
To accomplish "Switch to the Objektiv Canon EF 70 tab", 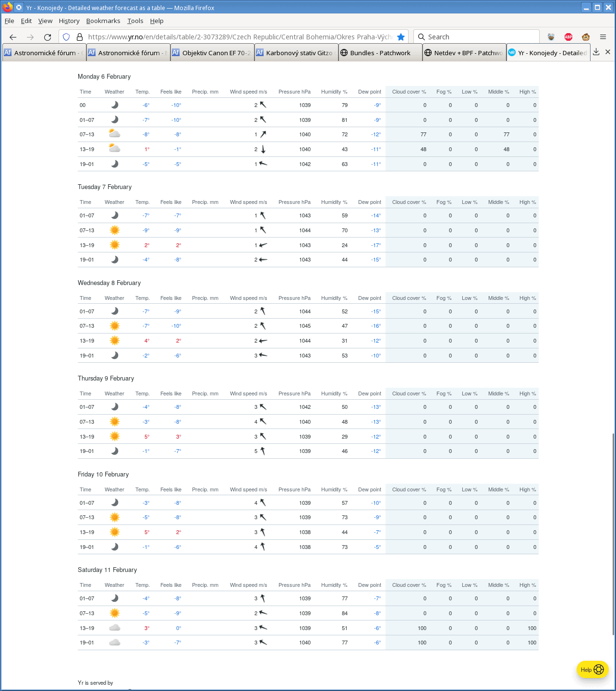I will [x=212, y=53].
